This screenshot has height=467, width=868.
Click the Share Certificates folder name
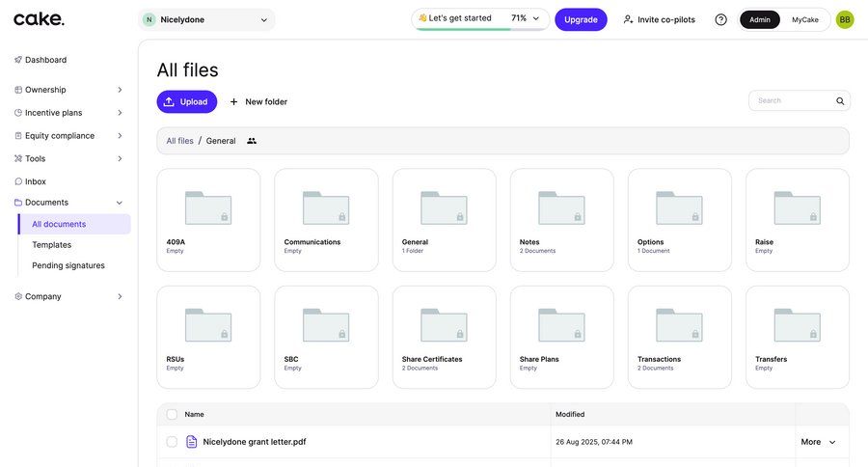432,359
